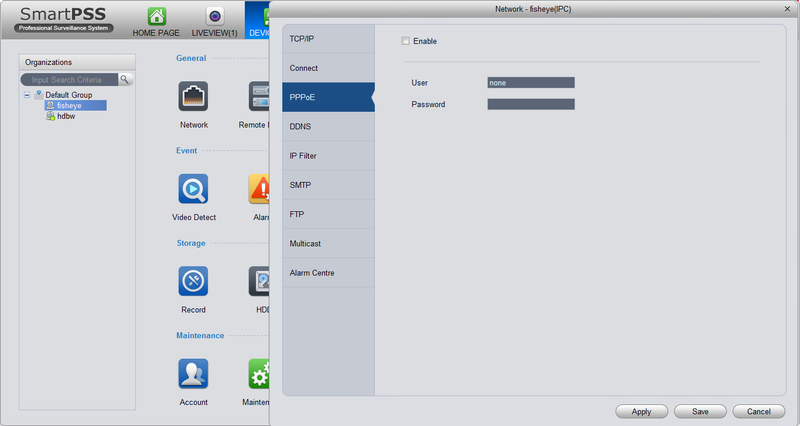Select the PPPoE tab
This screenshot has height=426, width=800.
click(x=329, y=97)
